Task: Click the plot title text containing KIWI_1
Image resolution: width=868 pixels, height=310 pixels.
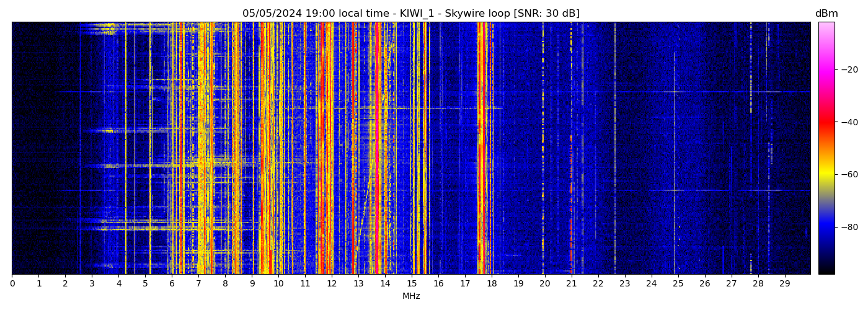Action: (410, 14)
